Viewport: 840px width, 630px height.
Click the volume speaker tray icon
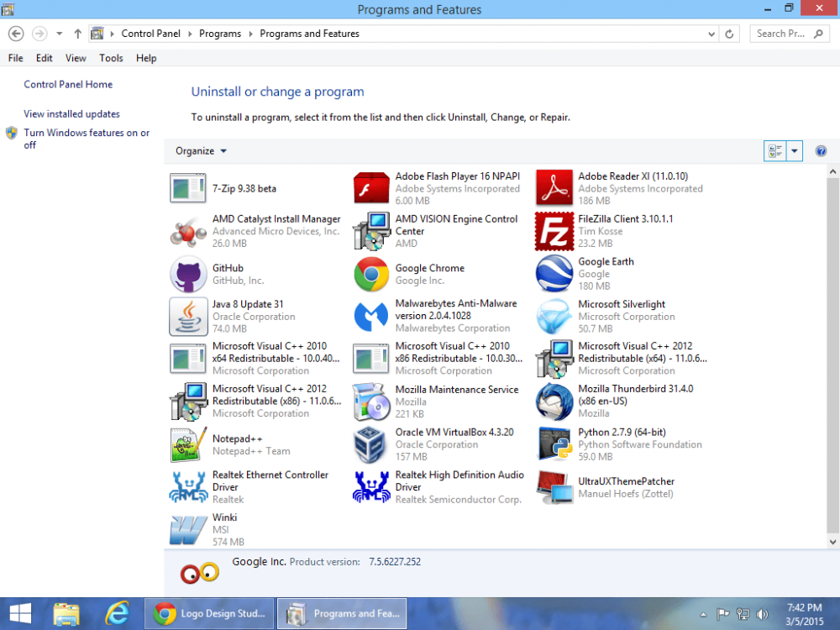point(763,614)
